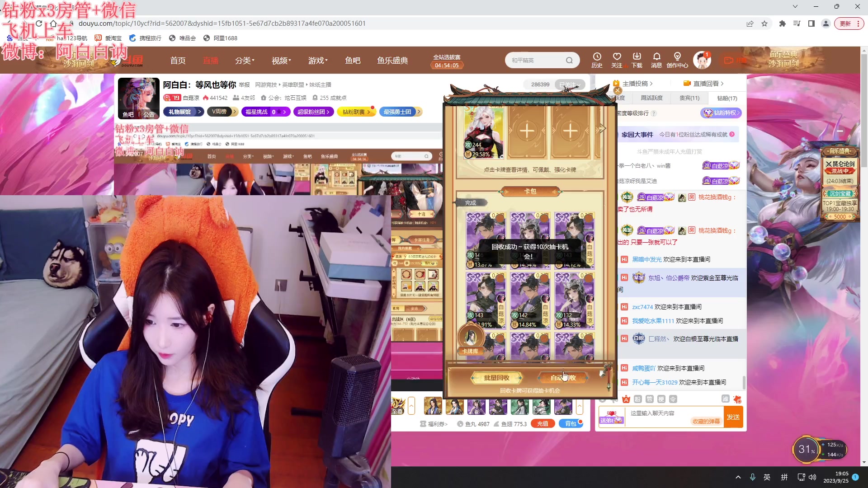
Task: Toggle the 管 moderator message filter
Action: click(x=650, y=399)
